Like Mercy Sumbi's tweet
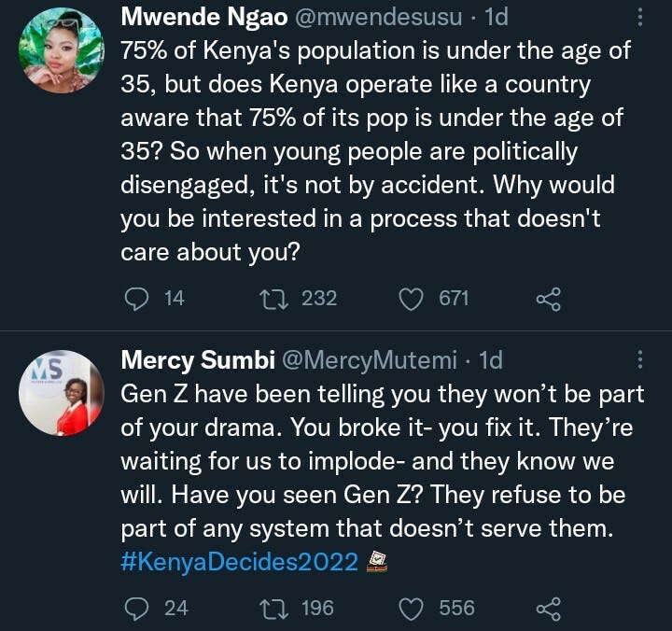This screenshot has height=631, width=672. coord(411,608)
